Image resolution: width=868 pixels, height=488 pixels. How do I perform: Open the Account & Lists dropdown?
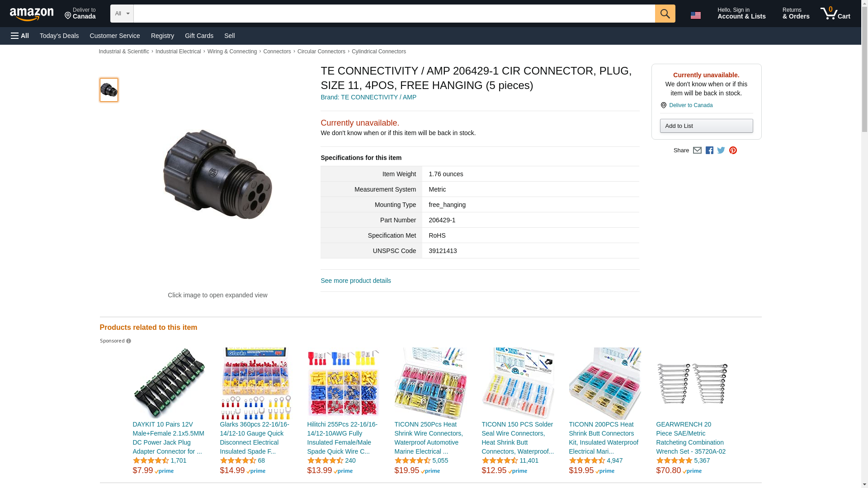741,14
